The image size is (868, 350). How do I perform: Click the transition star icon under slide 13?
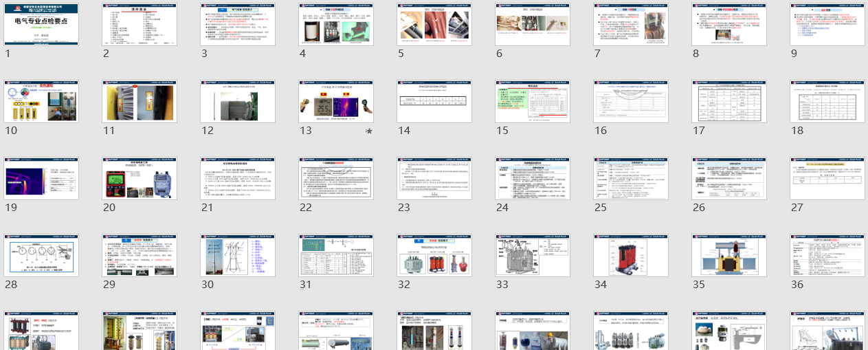click(369, 131)
